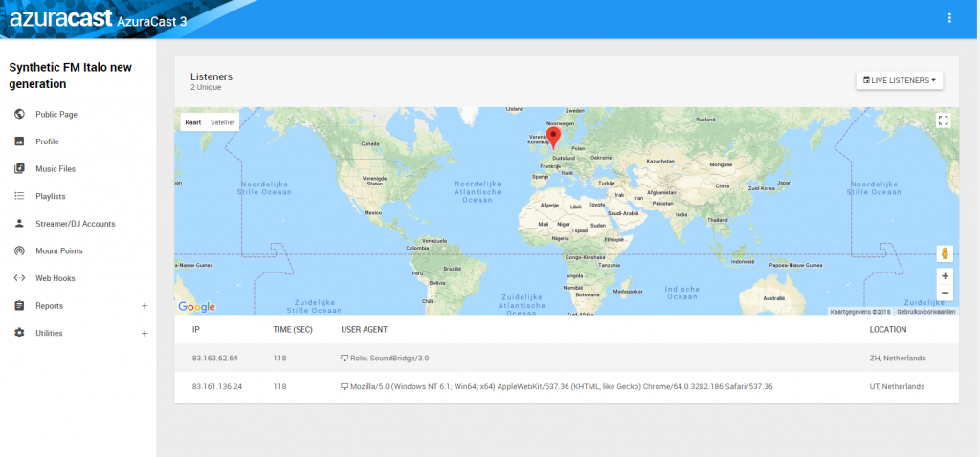Go to Music Files in sidebar

pyautogui.click(x=56, y=168)
